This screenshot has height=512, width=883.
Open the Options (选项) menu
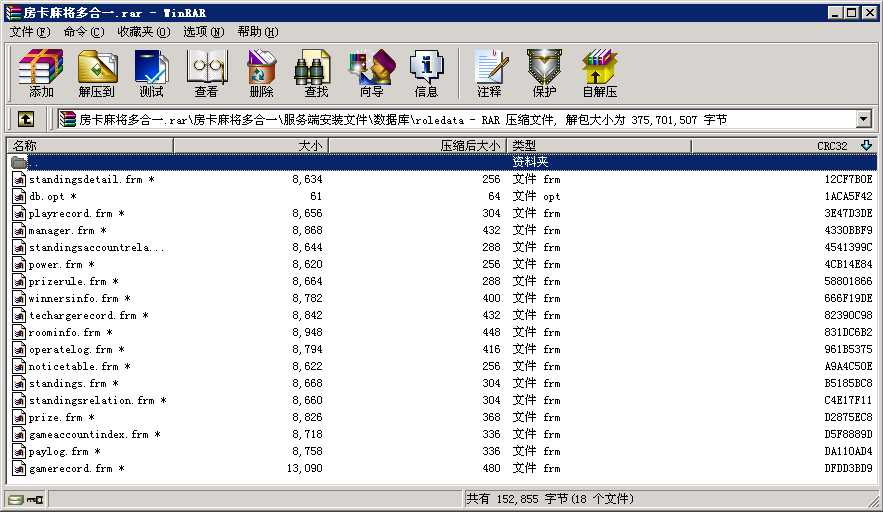203,32
